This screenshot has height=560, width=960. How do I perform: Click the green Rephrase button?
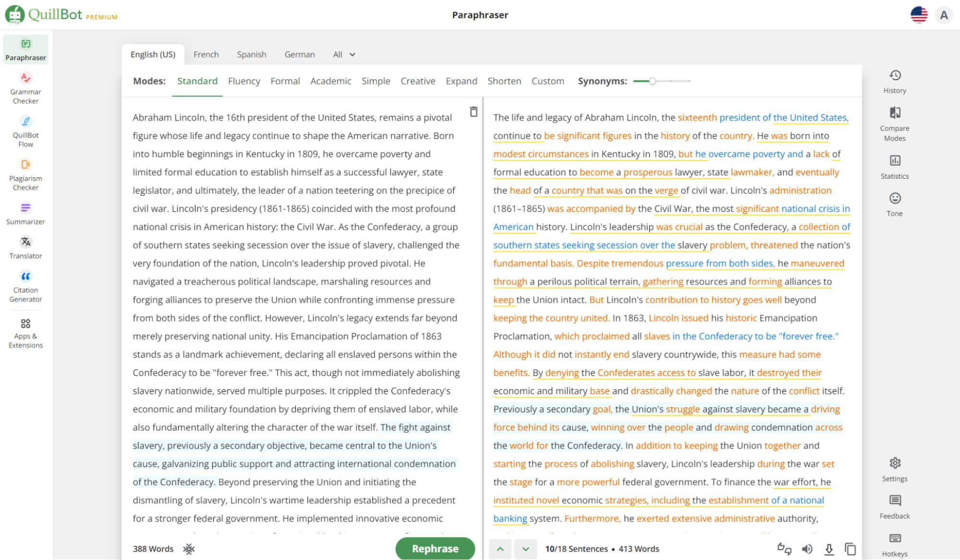435,548
